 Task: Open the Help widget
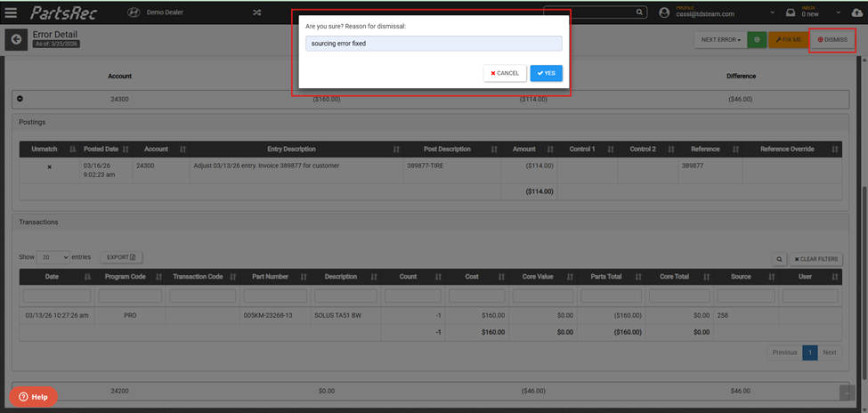33,396
